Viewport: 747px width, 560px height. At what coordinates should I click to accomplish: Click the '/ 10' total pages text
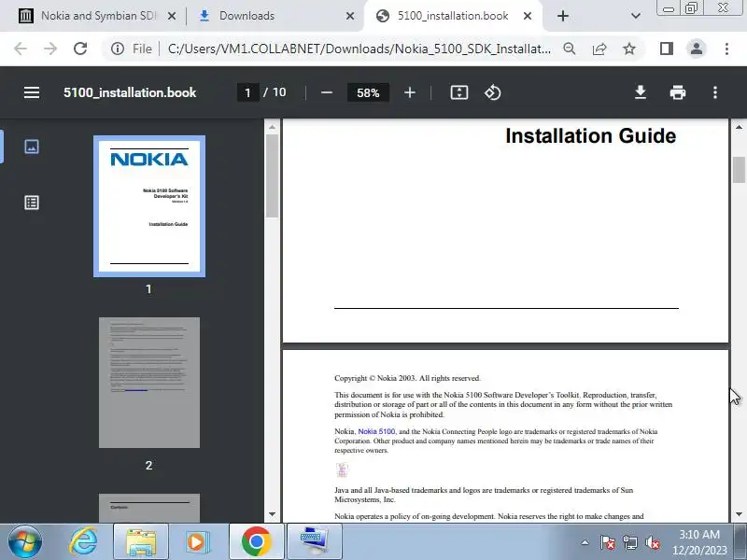coord(275,92)
